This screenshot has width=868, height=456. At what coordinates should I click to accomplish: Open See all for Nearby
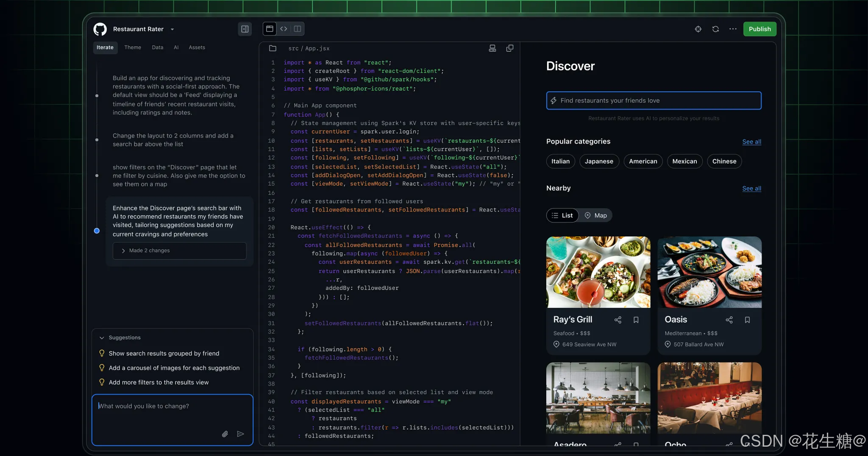751,188
